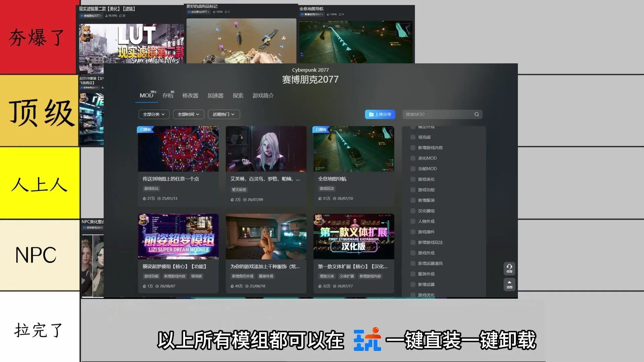
Task: Click the 上传分享 button
Action: (380, 114)
